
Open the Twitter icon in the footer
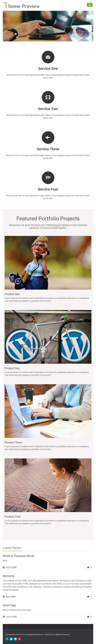[x=11, y=639]
